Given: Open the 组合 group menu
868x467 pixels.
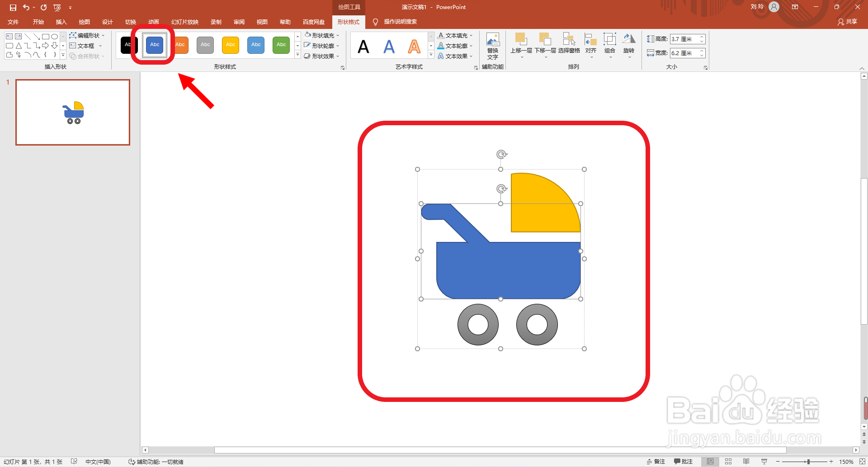Looking at the screenshot, I should tap(610, 46).
